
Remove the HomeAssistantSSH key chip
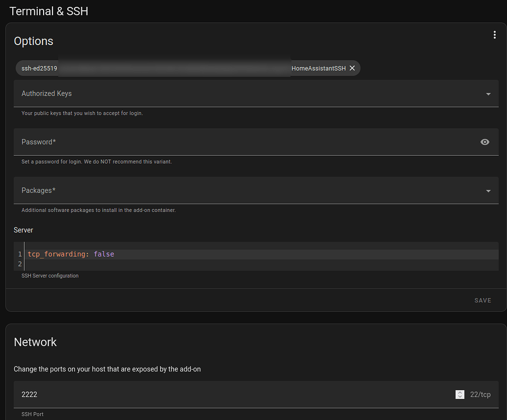tap(352, 68)
